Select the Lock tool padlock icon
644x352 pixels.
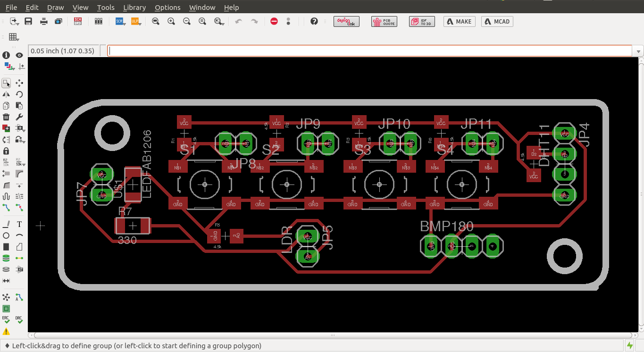tap(6, 151)
